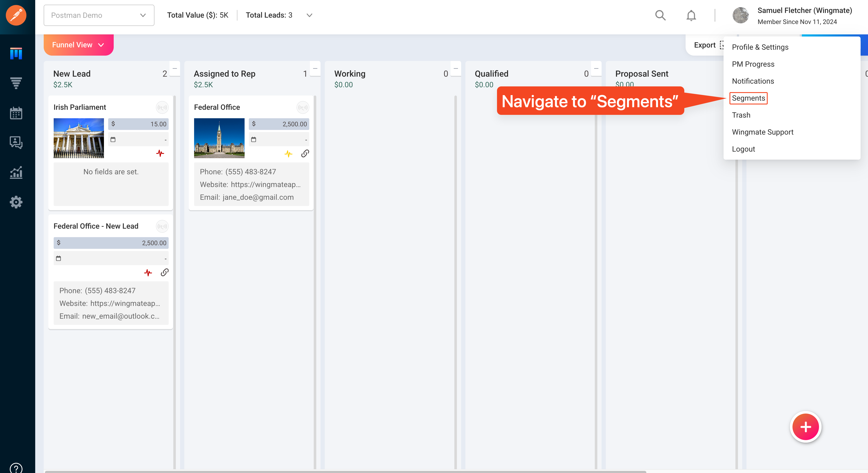Click the Export button

point(705,45)
